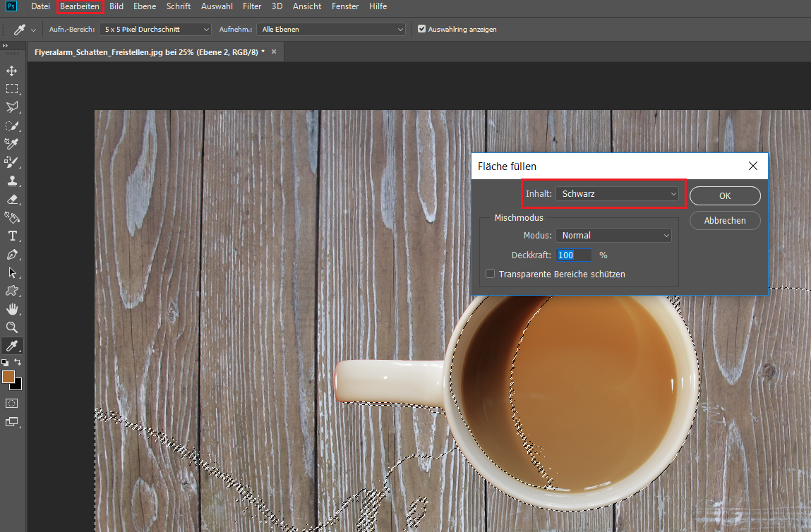Open the Inhalt dropdown showing Schwarz

click(x=617, y=193)
